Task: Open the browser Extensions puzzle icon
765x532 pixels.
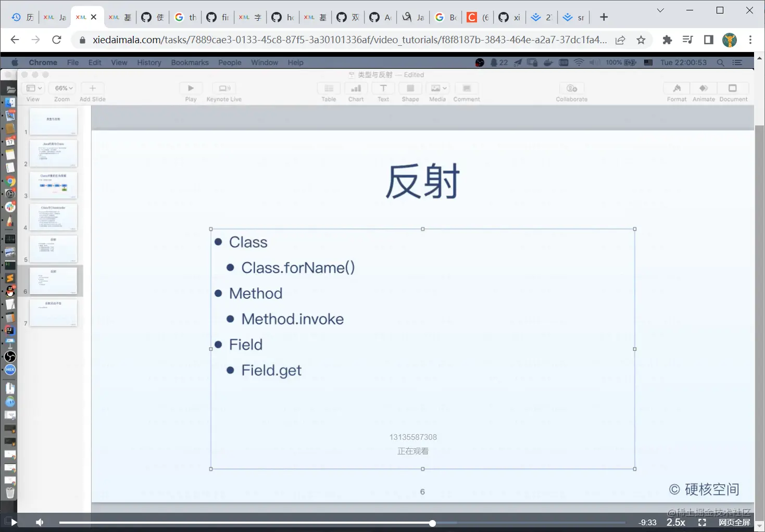Action: 667,40
